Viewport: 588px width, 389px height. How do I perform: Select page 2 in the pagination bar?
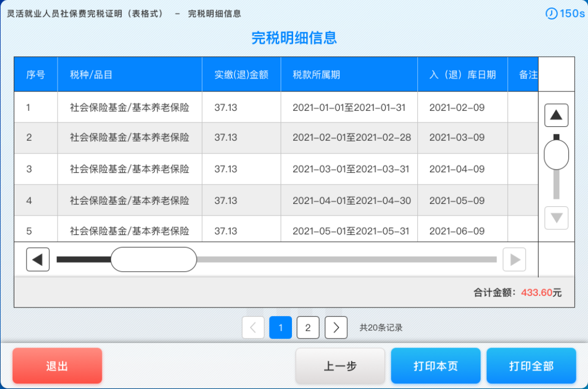click(x=308, y=328)
